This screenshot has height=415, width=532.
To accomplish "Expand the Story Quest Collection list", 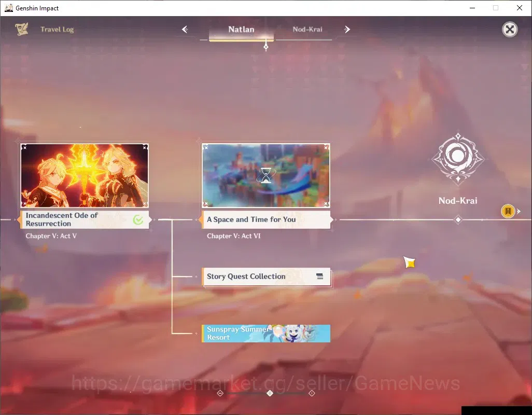I will 267,277.
